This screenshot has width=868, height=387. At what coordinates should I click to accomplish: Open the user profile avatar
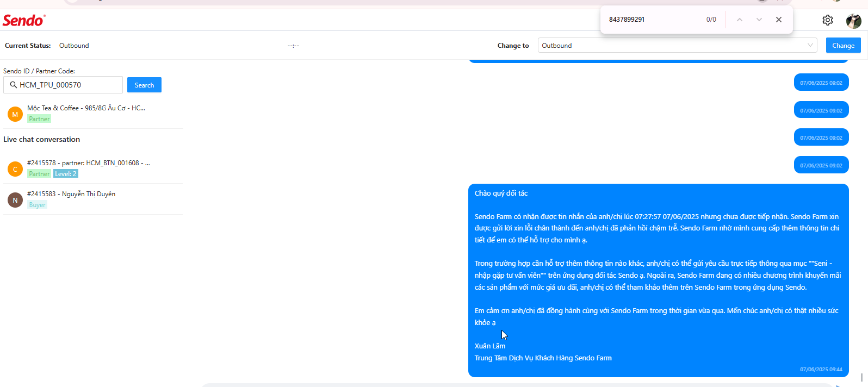coord(853,21)
